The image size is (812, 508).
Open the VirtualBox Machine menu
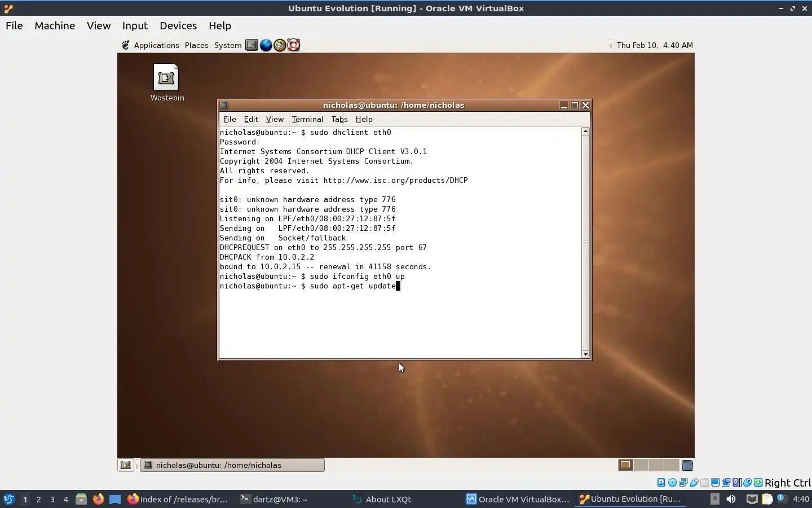pyautogui.click(x=55, y=25)
